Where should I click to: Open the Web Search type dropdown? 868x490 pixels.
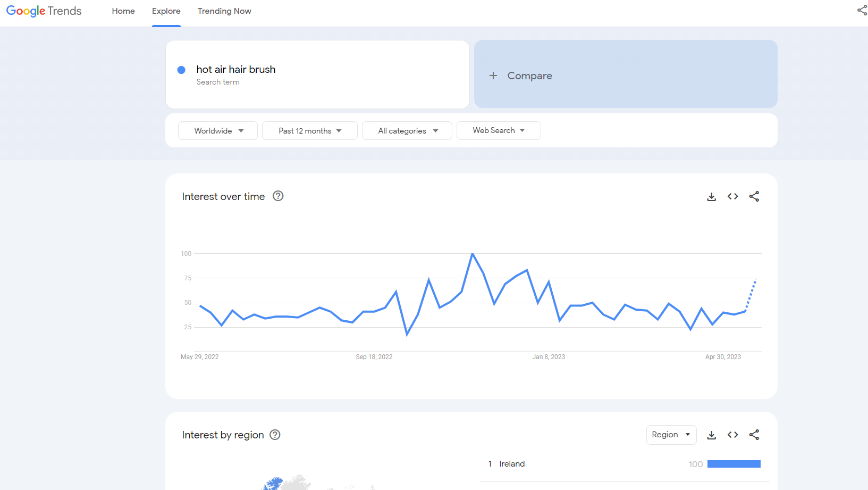click(499, 131)
